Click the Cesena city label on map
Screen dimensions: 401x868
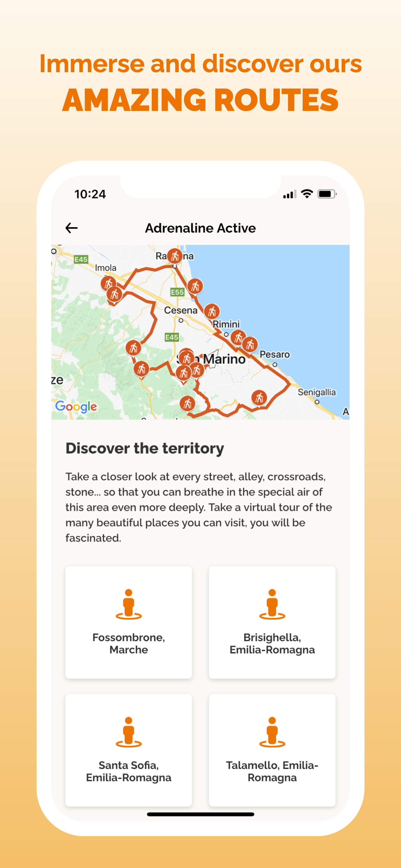click(181, 310)
